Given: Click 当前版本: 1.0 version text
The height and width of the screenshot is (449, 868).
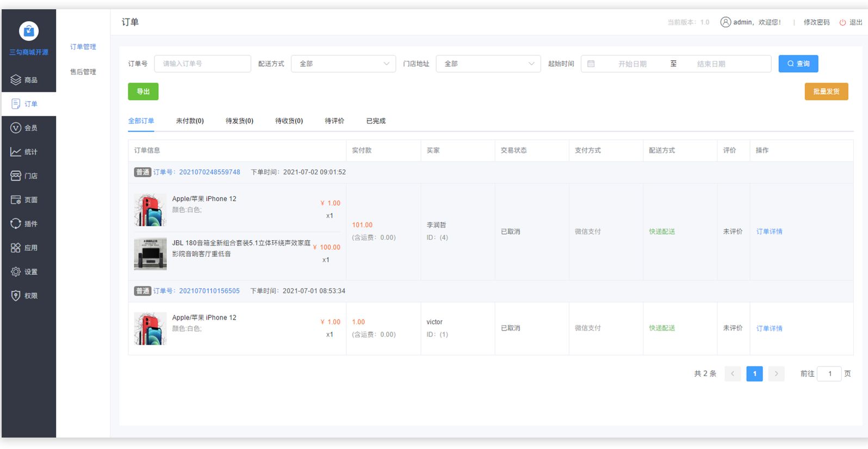Looking at the screenshot, I should point(689,22).
